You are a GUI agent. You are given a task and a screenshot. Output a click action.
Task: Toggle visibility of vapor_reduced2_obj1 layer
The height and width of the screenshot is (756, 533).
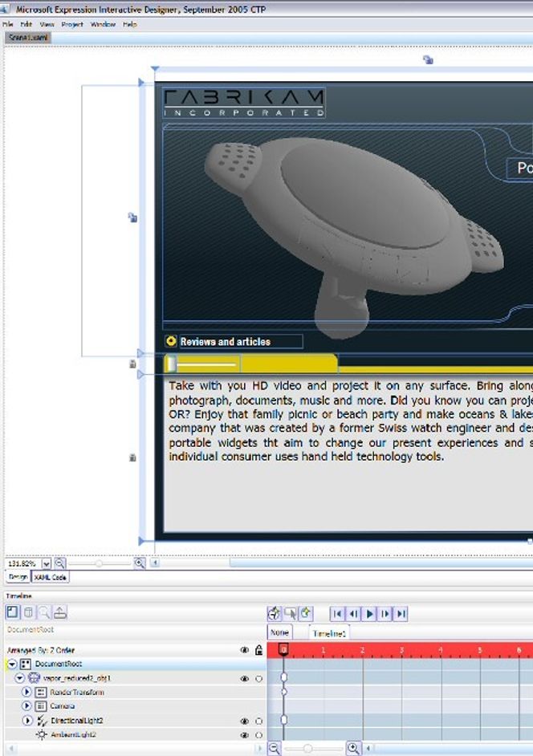(x=244, y=678)
